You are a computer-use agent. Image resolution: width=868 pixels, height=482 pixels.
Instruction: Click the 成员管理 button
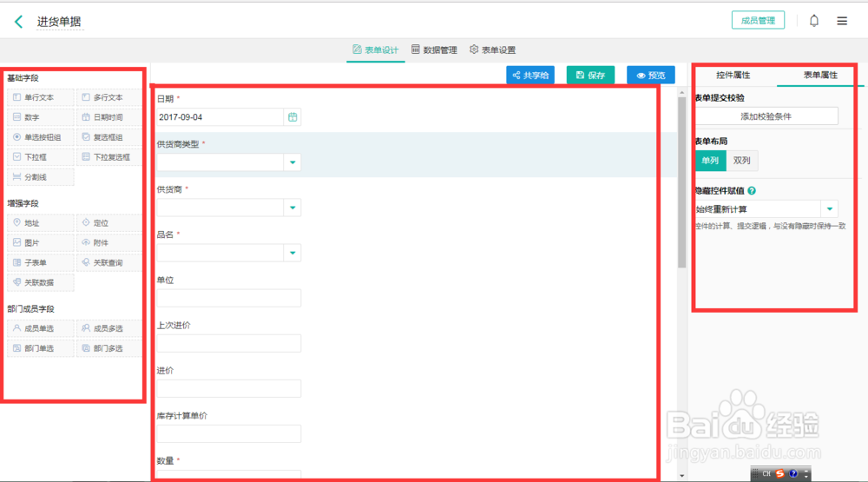(758, 21)
